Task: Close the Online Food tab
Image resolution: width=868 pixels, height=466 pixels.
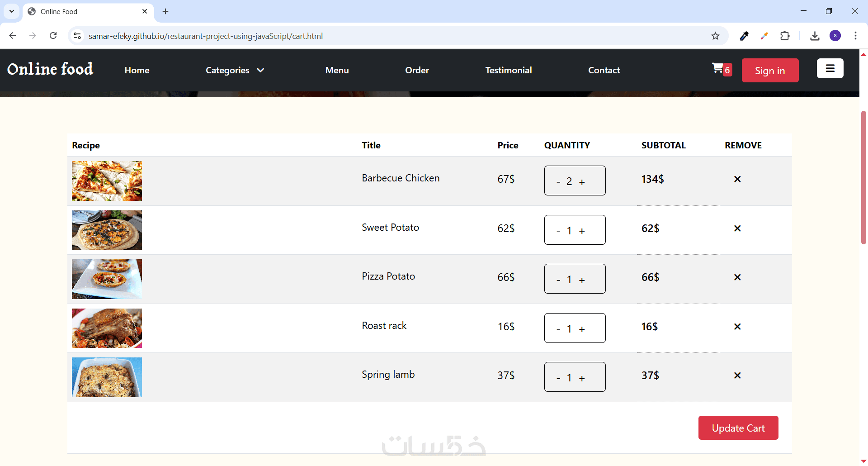Action: 145,11
